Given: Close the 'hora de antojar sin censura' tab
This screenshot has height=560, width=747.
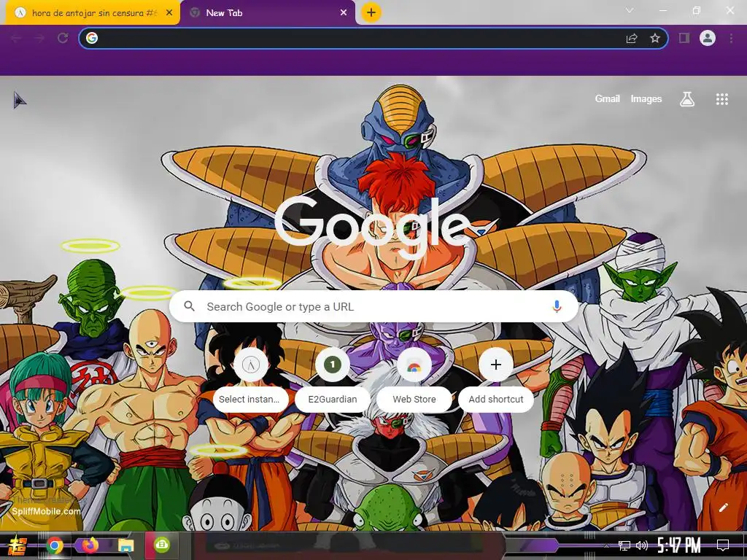Looking at the screenshot, I should click(x=169, y=13).
